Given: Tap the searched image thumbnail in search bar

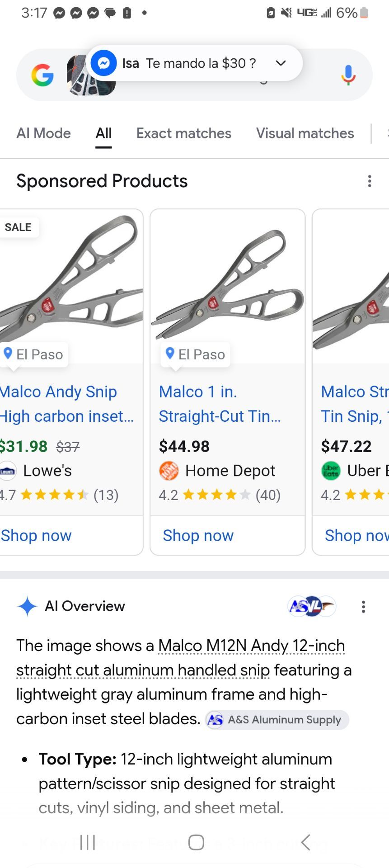Looking at the screenshot, I should coord(91,75).
